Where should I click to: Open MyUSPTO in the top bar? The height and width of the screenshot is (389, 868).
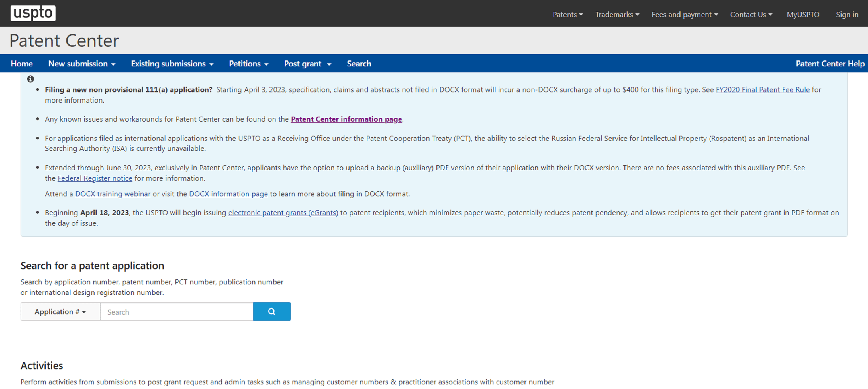(x=803, y=15)
